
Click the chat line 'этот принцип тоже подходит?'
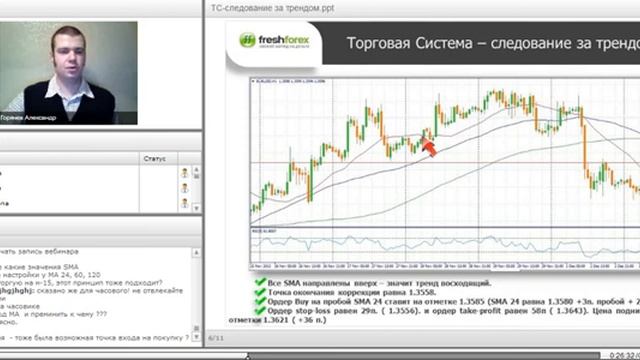[110, 282]
